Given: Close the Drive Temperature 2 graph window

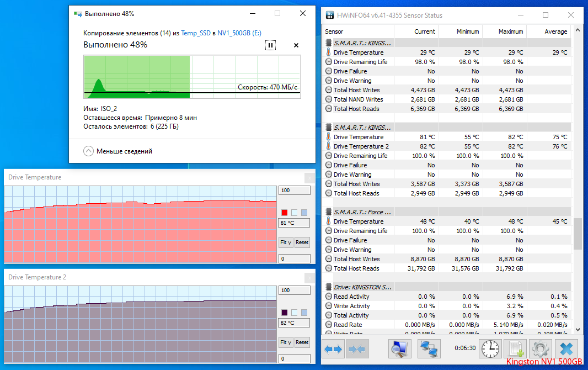Looking at the screenshot, I should (x=309, y=277).
